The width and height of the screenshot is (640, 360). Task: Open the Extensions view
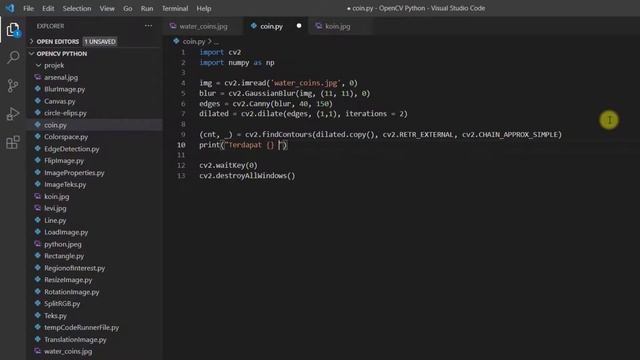tap(13, 142)
